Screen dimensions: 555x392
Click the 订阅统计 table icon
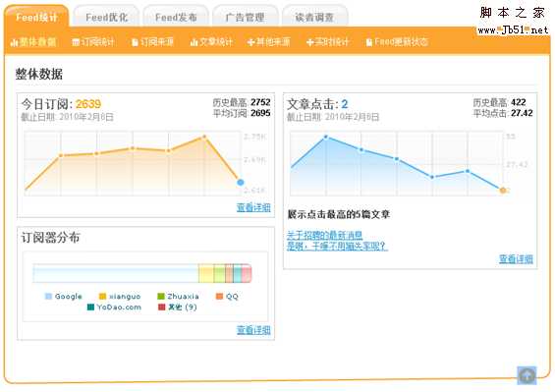[76, 42]
